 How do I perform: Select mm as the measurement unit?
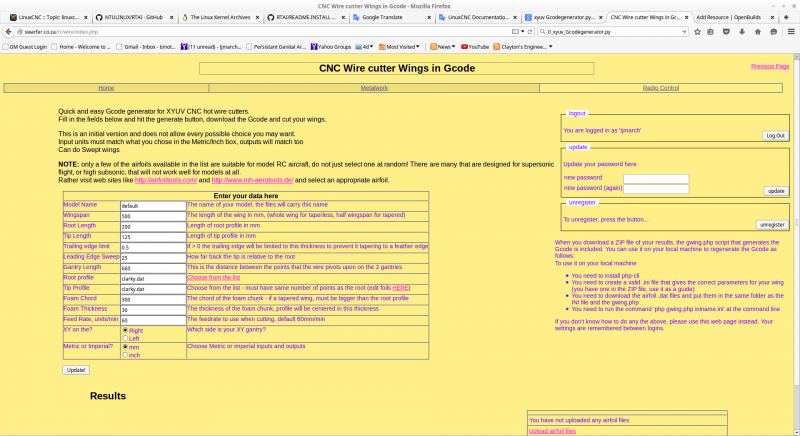125,346
